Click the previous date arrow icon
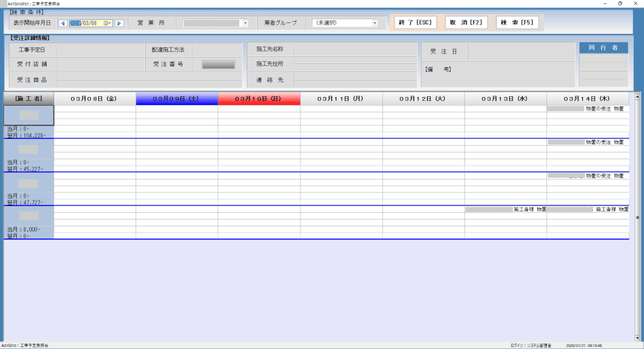 [x=63, y=23]
